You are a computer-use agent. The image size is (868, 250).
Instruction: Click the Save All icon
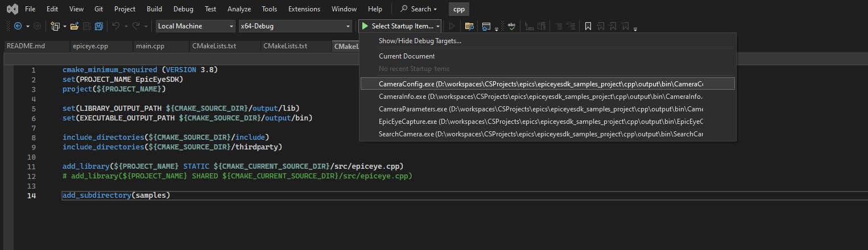tap(98, 26)
